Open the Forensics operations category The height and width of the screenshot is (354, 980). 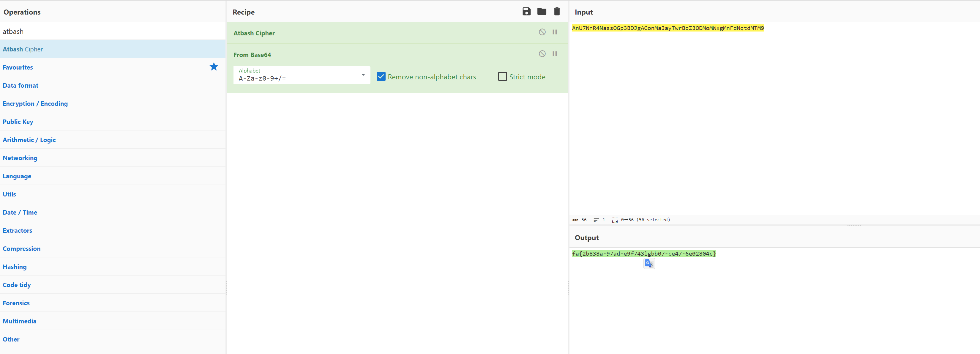(16, 303)
